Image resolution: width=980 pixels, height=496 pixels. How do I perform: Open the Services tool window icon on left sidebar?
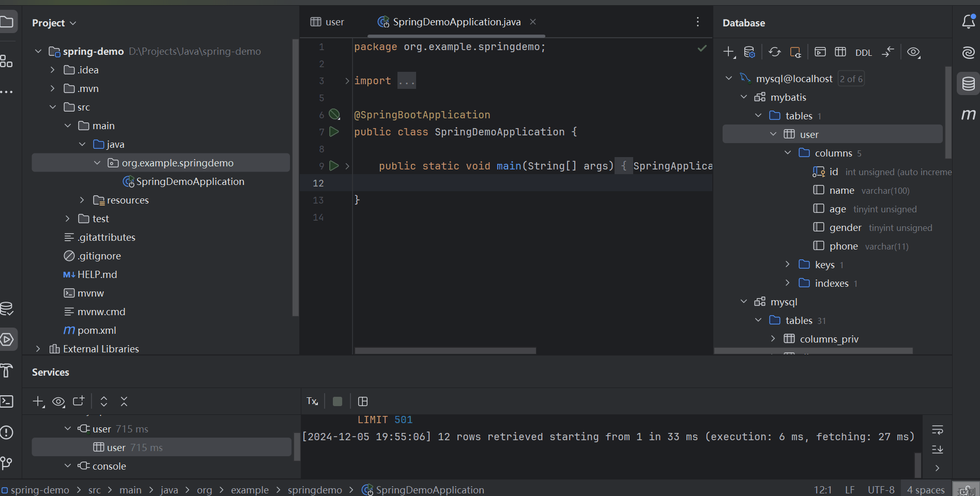[7, 339]
